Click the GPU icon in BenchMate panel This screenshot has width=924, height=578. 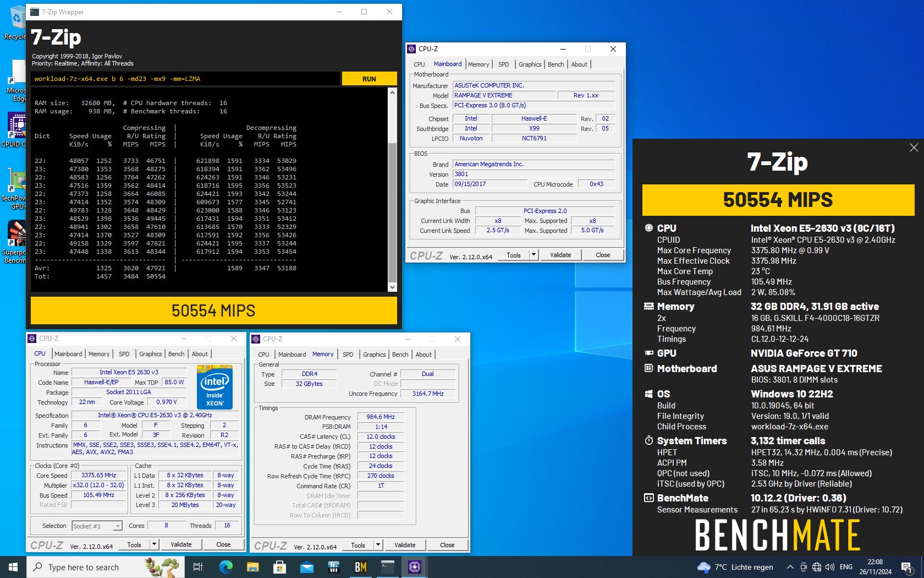(648, 353)
